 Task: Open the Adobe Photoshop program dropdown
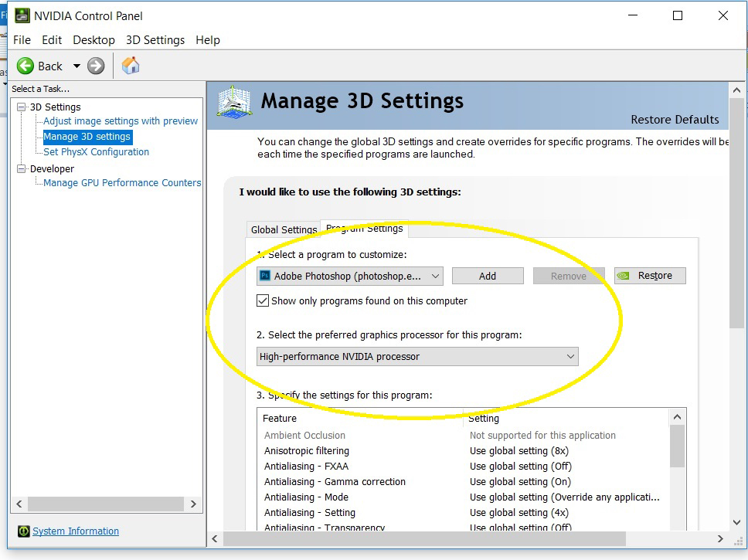click(350, 277)
